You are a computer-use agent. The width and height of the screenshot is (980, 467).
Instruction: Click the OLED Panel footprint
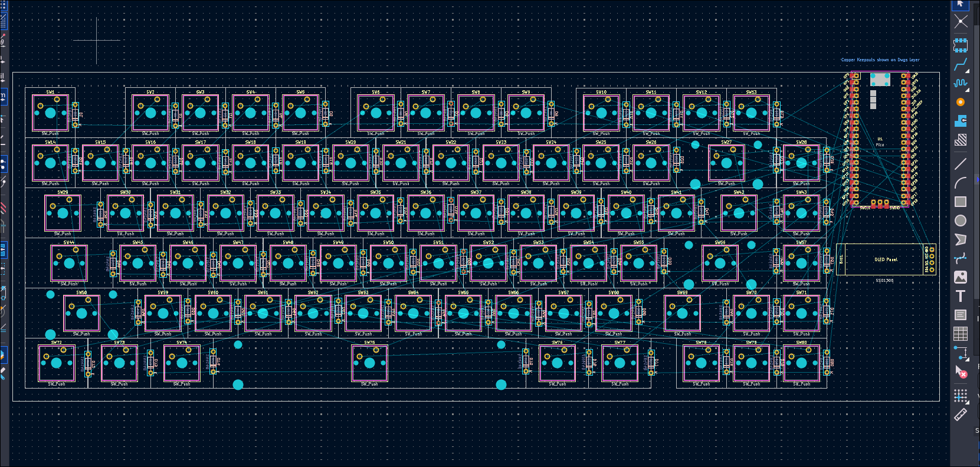885,259
